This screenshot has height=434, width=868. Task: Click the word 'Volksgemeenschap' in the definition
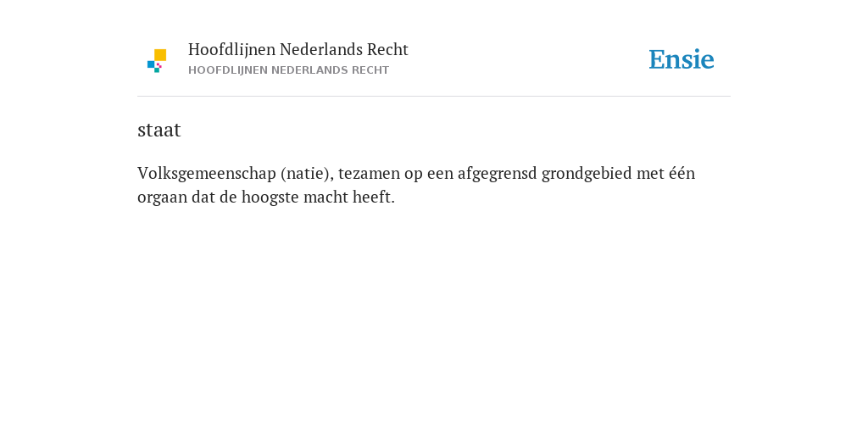(207, 174)
